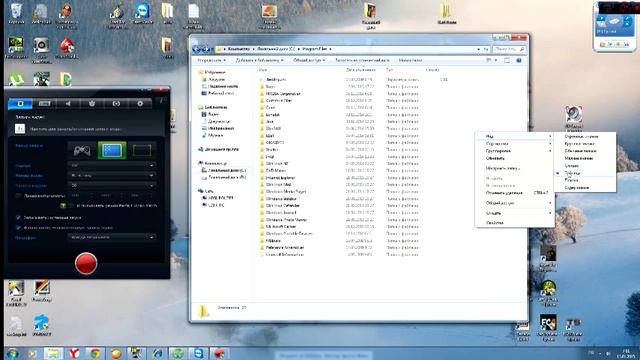Open recorder's third dropdown below mode icons

click(x=112, y=185)
